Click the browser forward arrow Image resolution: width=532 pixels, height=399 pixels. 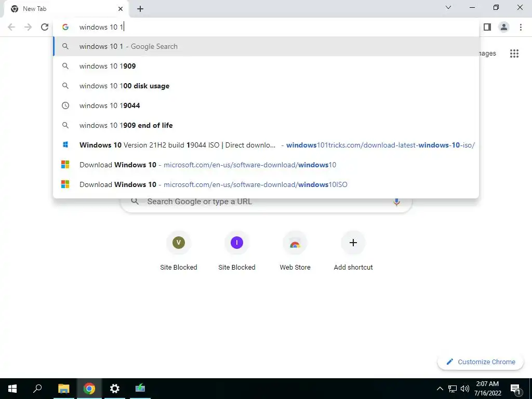pos(28,27)
